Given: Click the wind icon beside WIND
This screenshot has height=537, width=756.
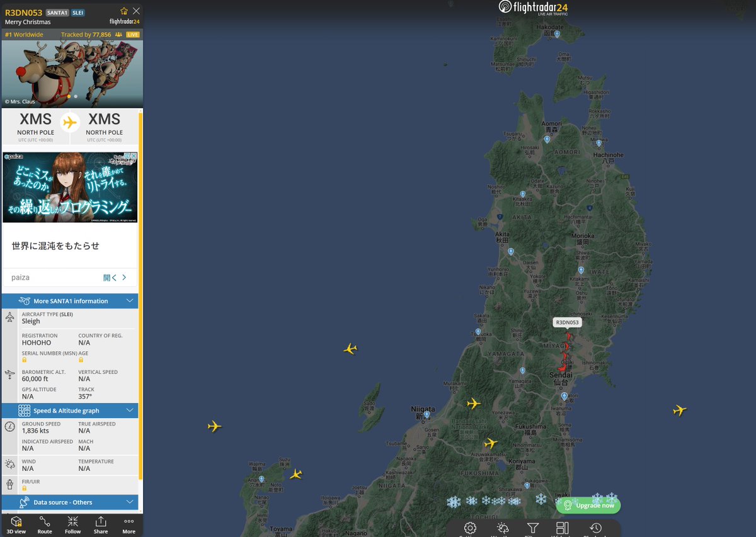Looking at the screenshot, I should point(9,464).
